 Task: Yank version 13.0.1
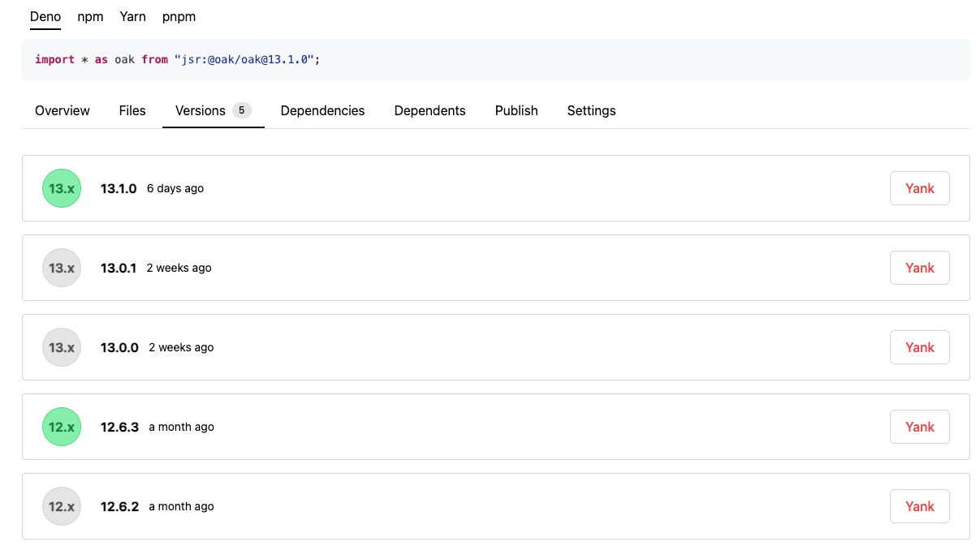coord(920,268)
